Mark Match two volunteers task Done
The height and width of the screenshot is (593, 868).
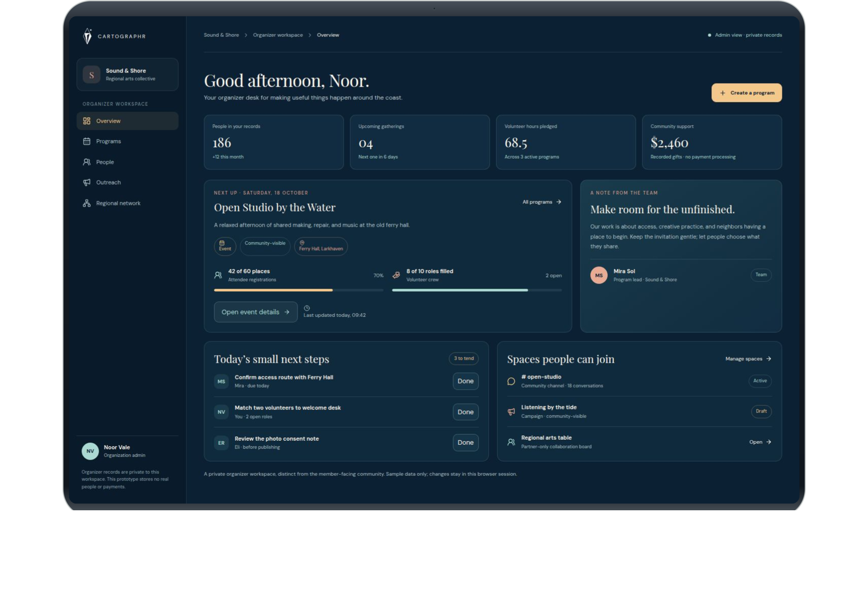[466, 412]
